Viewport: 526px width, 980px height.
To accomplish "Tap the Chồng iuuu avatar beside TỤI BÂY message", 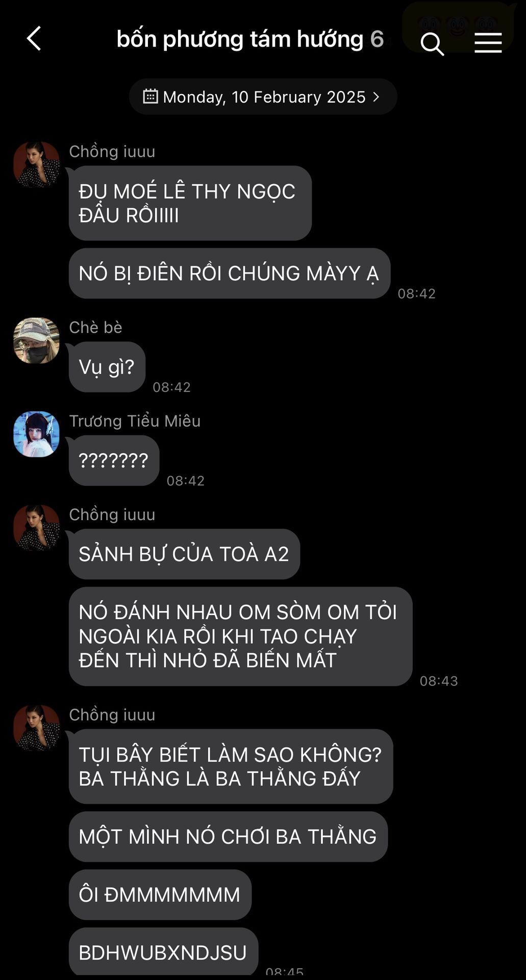I will (x=36, y=728).
